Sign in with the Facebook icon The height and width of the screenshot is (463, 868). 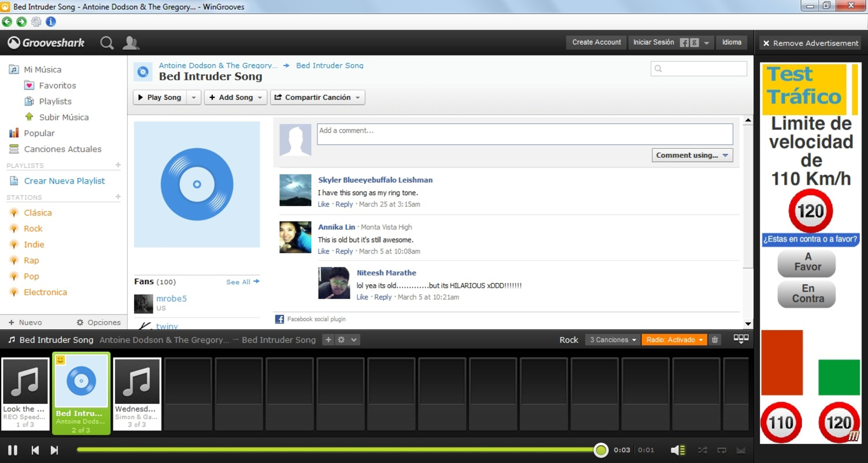[684, 43]
